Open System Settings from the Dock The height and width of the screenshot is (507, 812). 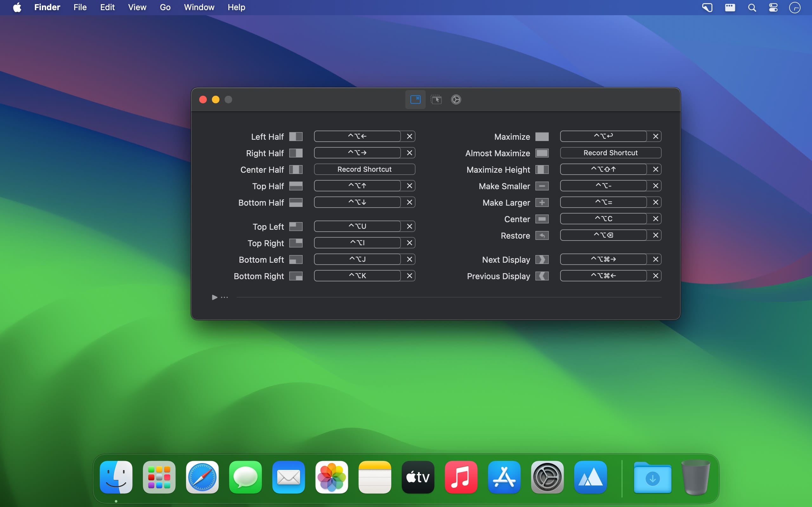(547, 477)
